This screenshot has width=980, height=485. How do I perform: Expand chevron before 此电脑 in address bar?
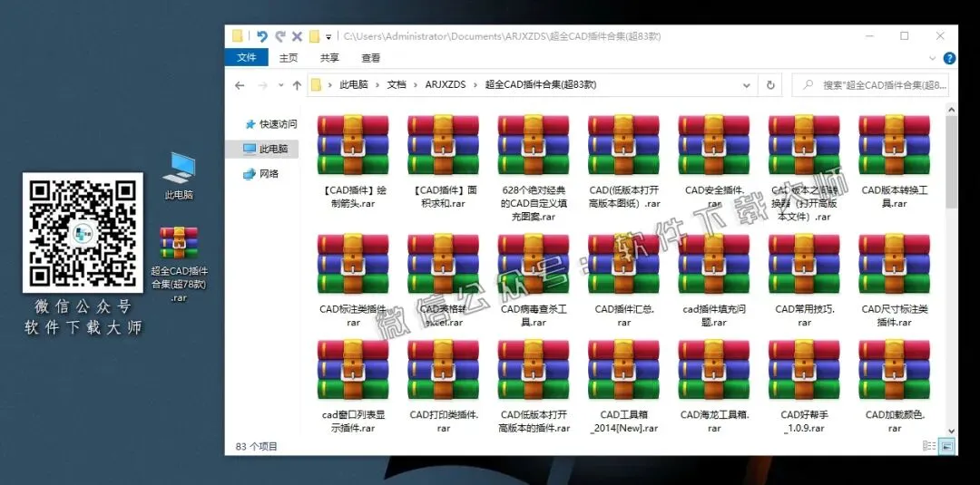coord(330,85)
